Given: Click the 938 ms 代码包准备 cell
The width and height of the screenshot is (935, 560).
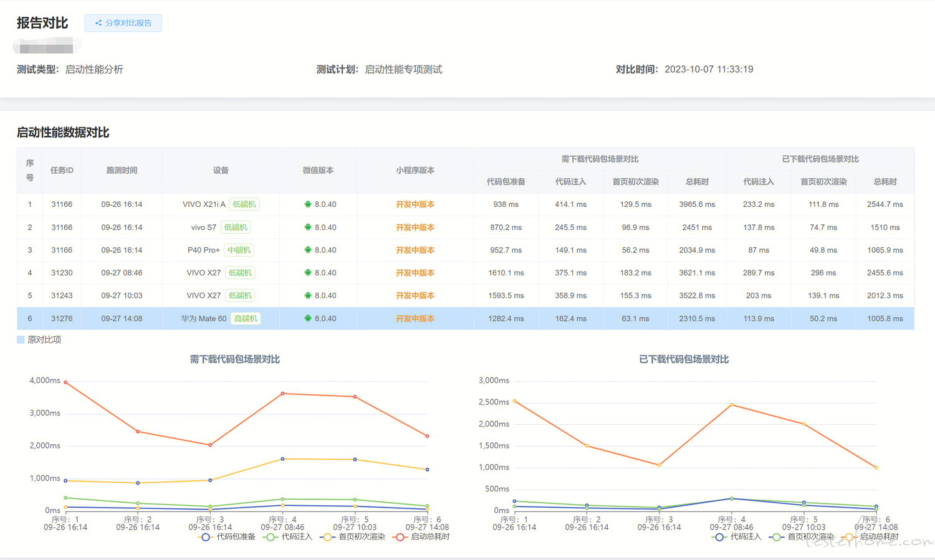Looking at the screenshot, I should [x=506, y=204].
